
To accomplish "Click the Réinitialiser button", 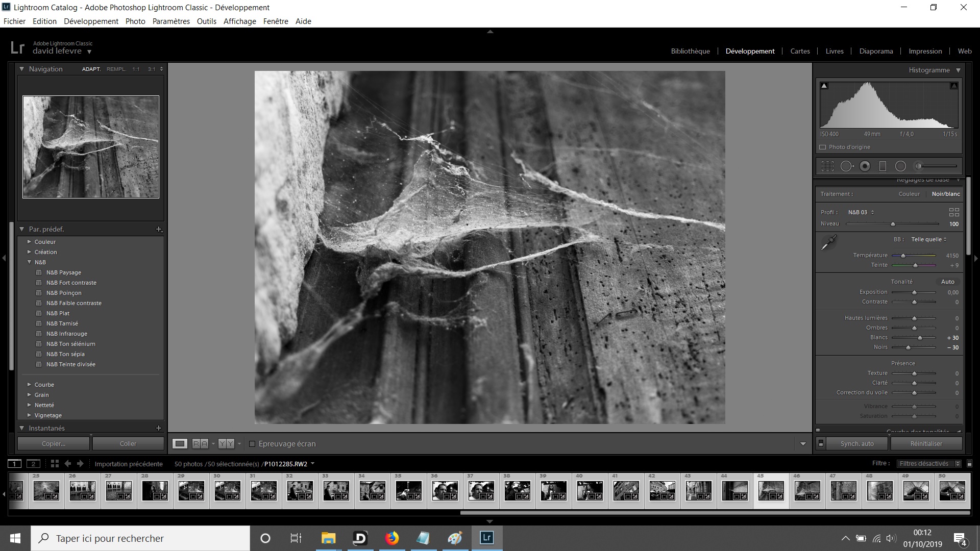I will click(x=926, y=444).
